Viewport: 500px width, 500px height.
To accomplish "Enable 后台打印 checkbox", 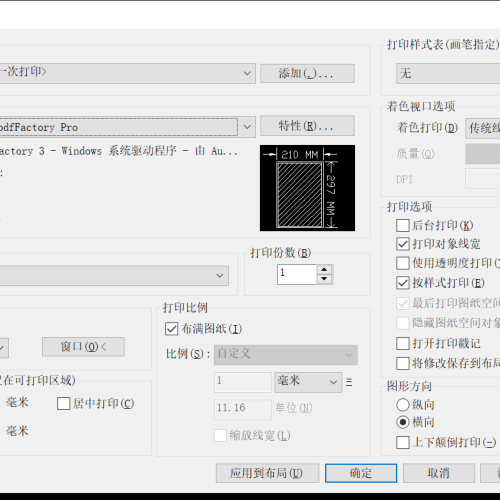I will pyautogui.click(x=403, y=225).
